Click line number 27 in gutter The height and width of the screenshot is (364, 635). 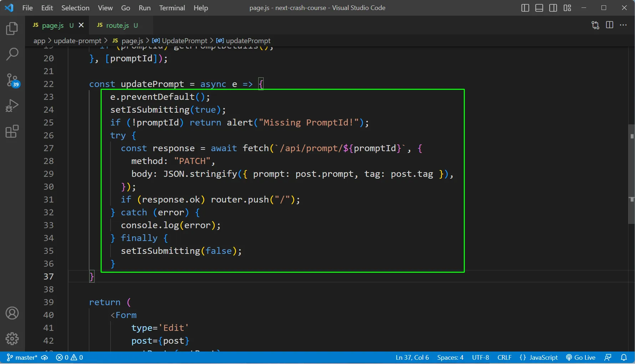(x=49, y=148)
